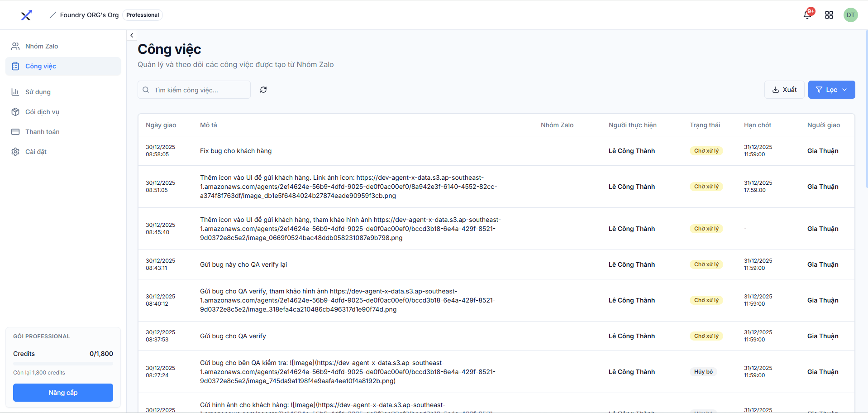Click the Người thực hiện column header
Viewport: 868px width, 413px height.
[633, 125]
